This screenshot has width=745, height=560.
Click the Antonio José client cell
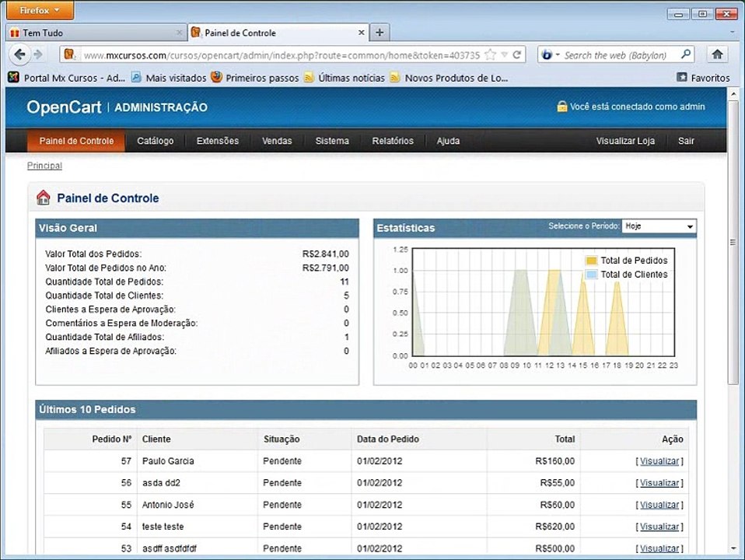(x=168, y=505)
